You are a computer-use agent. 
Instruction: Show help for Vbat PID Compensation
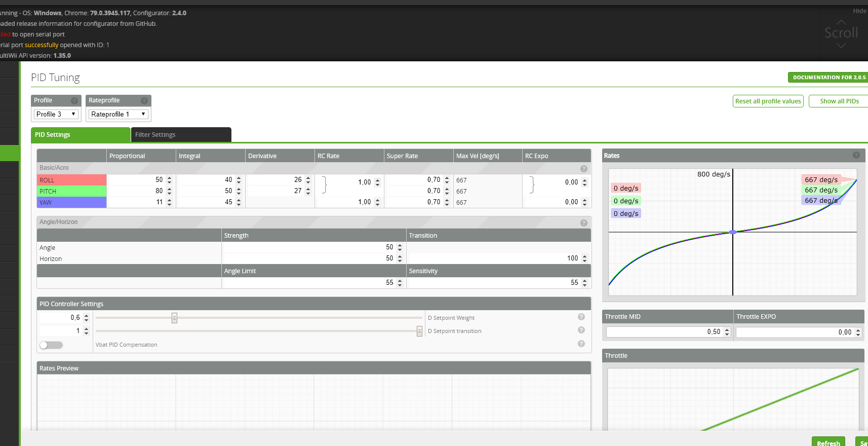click(x=581, y=344)
